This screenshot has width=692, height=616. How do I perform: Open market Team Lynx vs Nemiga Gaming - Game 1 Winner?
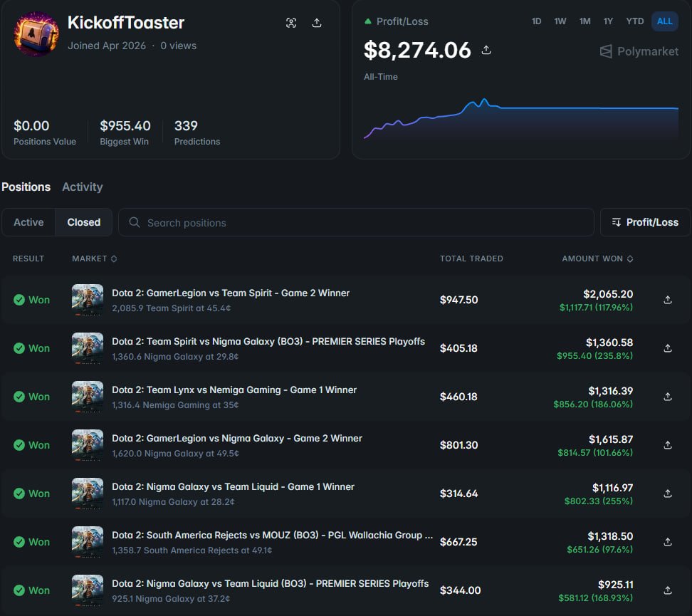[x=234, y=390]
